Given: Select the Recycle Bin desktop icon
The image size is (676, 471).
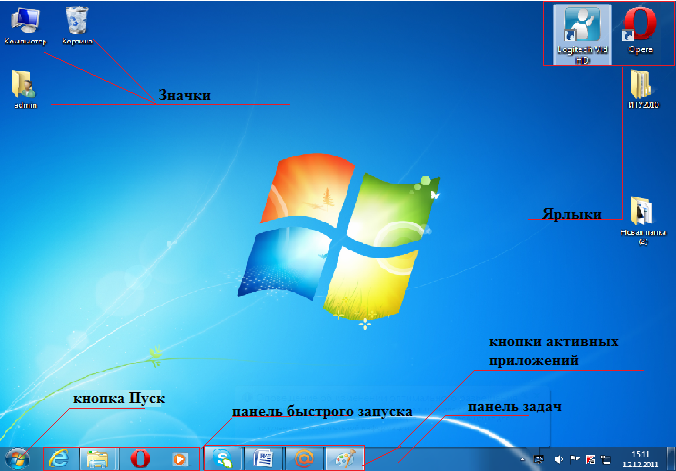Looking at the screenshot, I should tap(78, 26).
